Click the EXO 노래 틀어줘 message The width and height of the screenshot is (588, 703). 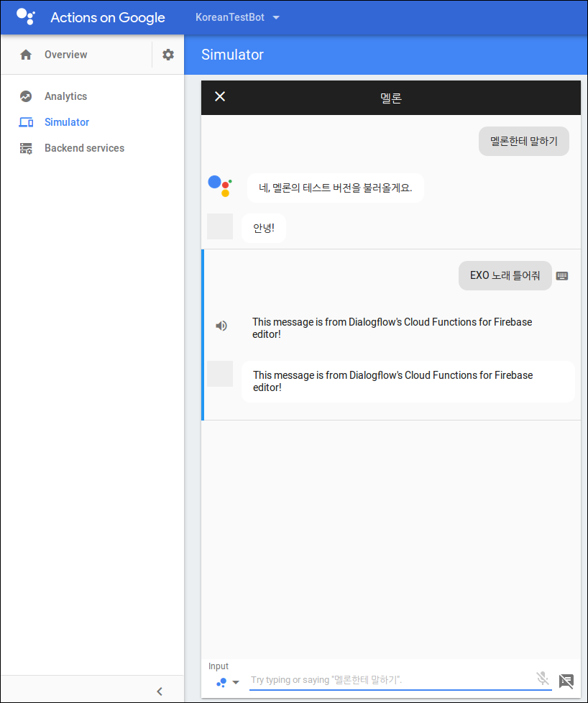(x=505, y=275)
